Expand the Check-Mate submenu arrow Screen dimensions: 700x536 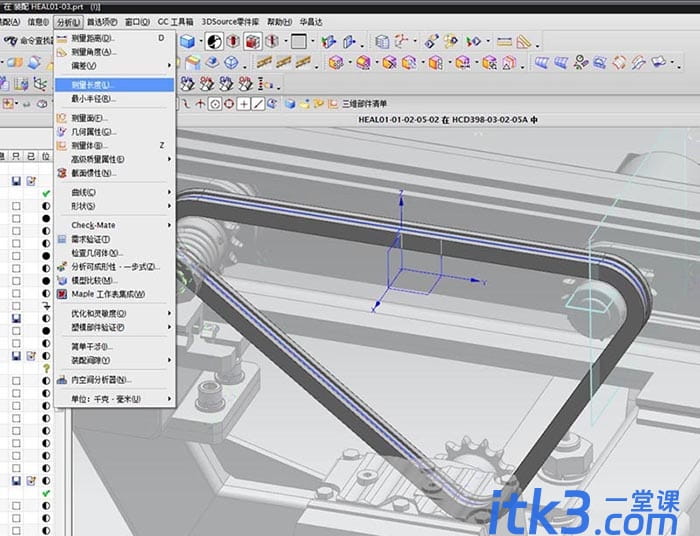[x=169, y=225]
